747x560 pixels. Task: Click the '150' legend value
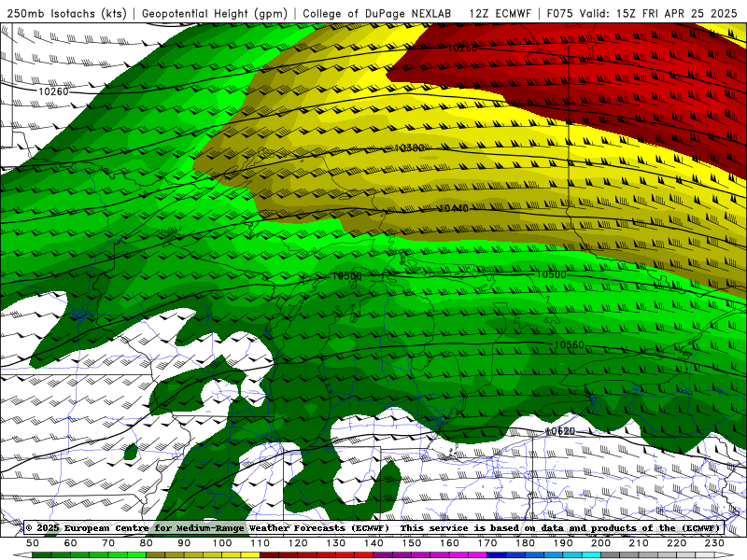pos(412,543)
